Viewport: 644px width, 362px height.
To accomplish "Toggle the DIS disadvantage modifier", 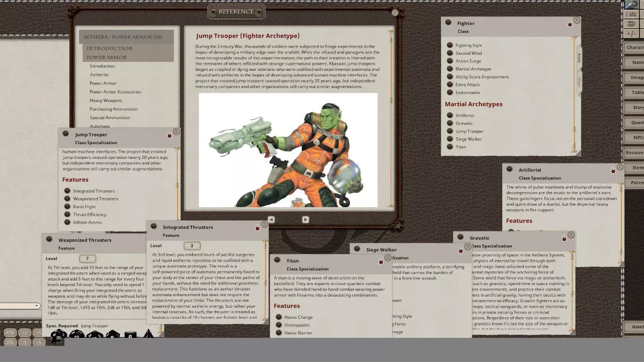I will point(10,342).
